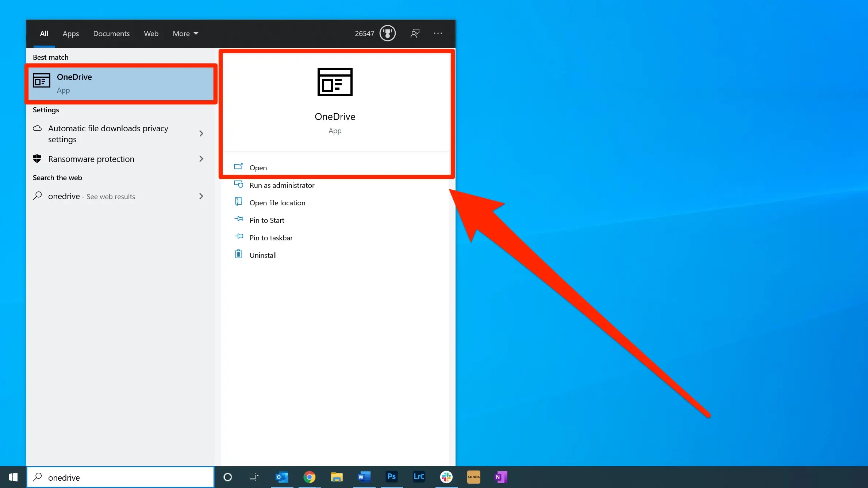Click Open file location
The width and height of the screenshot is (868, 488).
point(277,202)
